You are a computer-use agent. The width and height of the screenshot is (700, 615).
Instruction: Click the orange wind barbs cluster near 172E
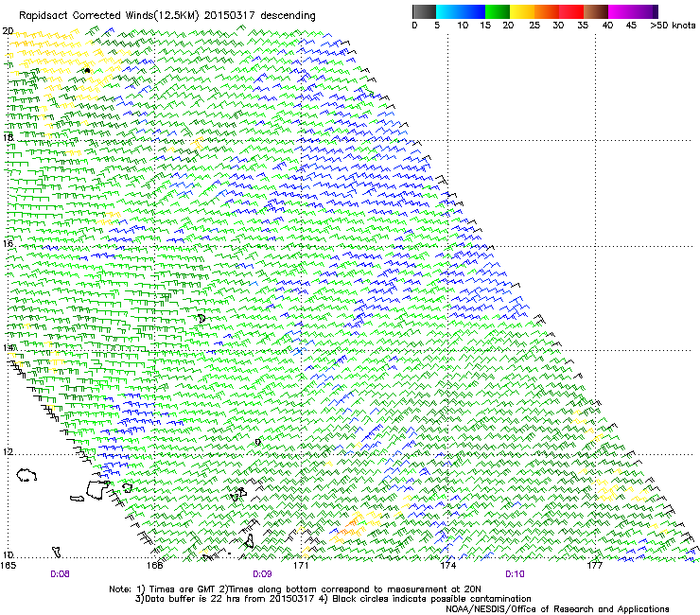tap(349, 527)
